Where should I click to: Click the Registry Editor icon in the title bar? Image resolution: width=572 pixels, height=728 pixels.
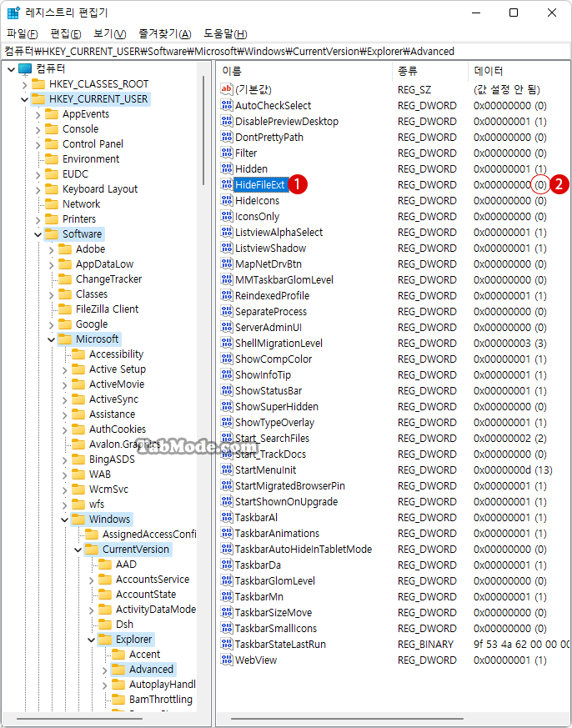(x=13, y=13)
